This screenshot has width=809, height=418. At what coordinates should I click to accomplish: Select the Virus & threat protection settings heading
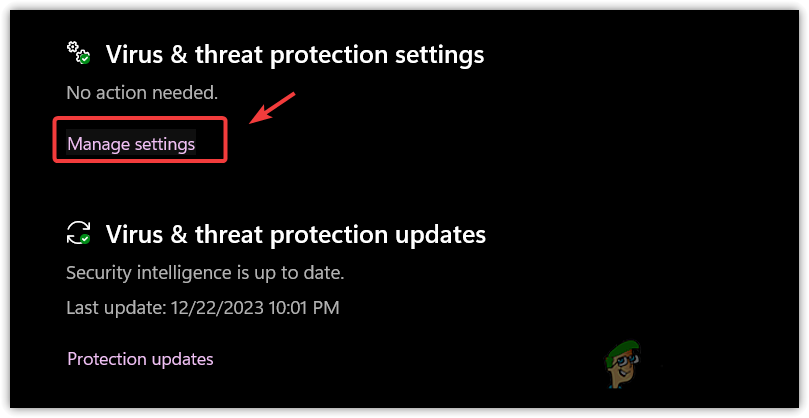coord(295,54)
